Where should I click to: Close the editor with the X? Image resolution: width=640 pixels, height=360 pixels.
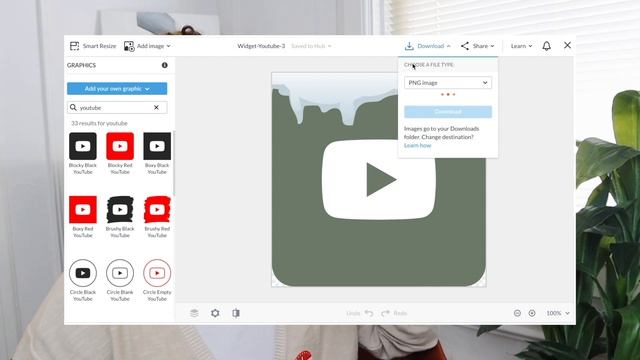pyautogui.click(x=567, y=45)
